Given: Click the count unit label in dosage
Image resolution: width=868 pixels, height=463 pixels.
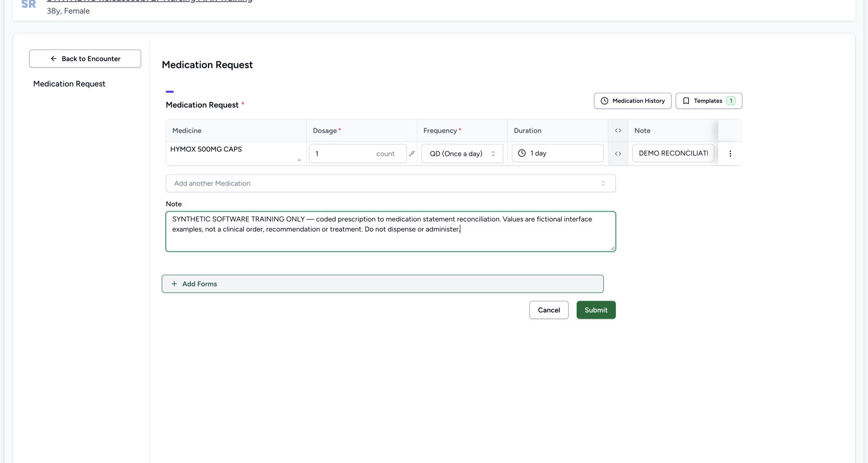Looking at the screenshot, I should [x=385, y=154].
